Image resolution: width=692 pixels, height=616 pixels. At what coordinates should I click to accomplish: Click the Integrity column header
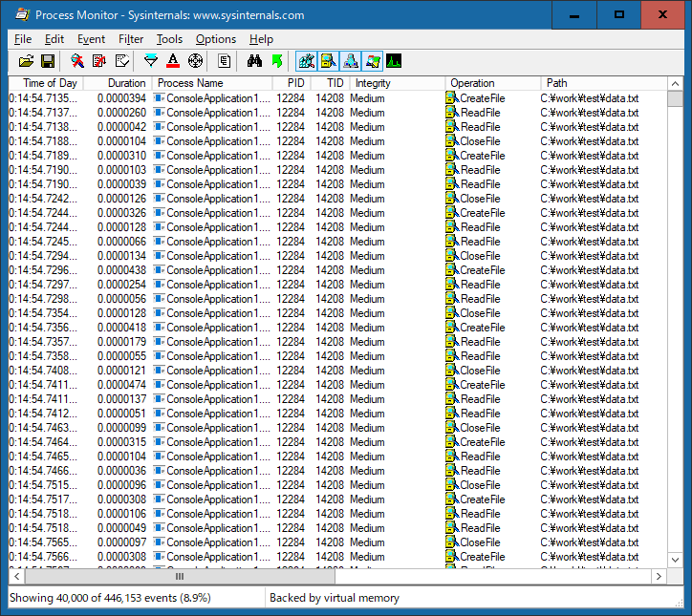pos(398,83)
